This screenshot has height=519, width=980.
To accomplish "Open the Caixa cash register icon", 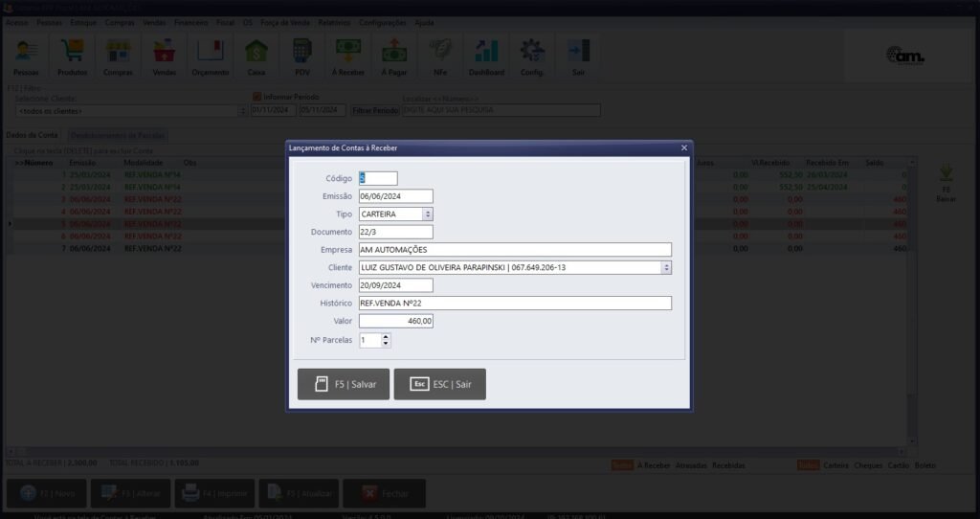I will tap(256, 56).
